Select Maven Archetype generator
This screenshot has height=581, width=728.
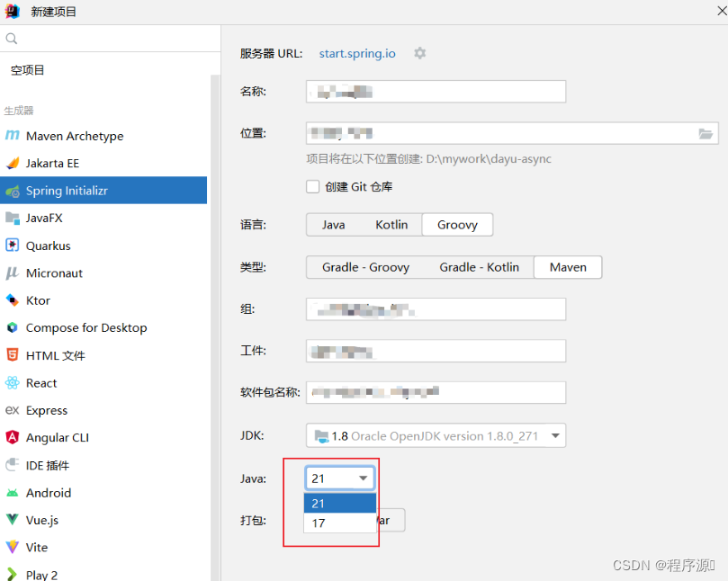tap(103, 136)
